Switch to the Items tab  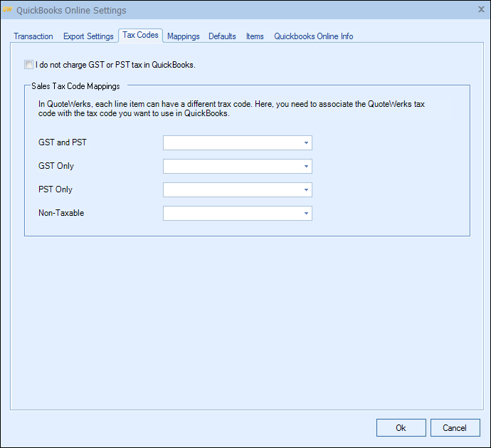[x=255, y=36]
